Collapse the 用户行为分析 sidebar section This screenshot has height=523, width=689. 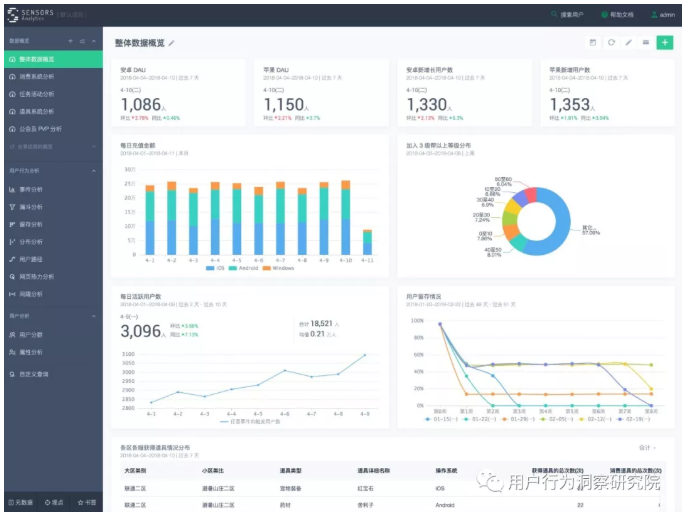coord(94,171)
